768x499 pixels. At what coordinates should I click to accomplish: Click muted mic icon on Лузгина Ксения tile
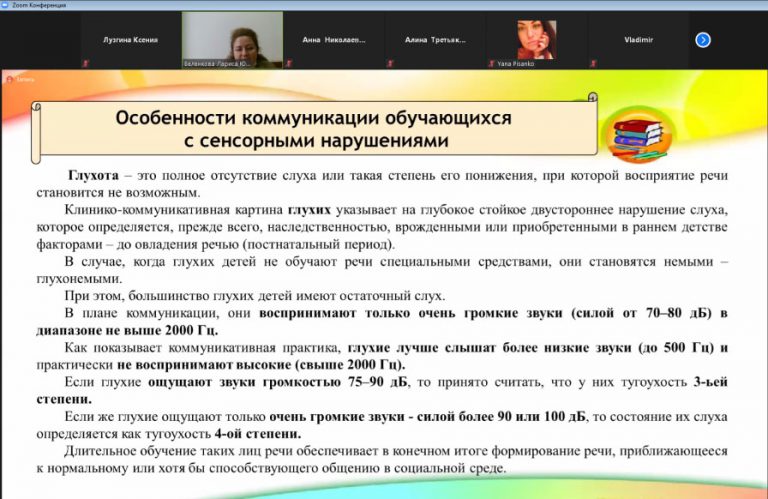click(x=85, y=63)
